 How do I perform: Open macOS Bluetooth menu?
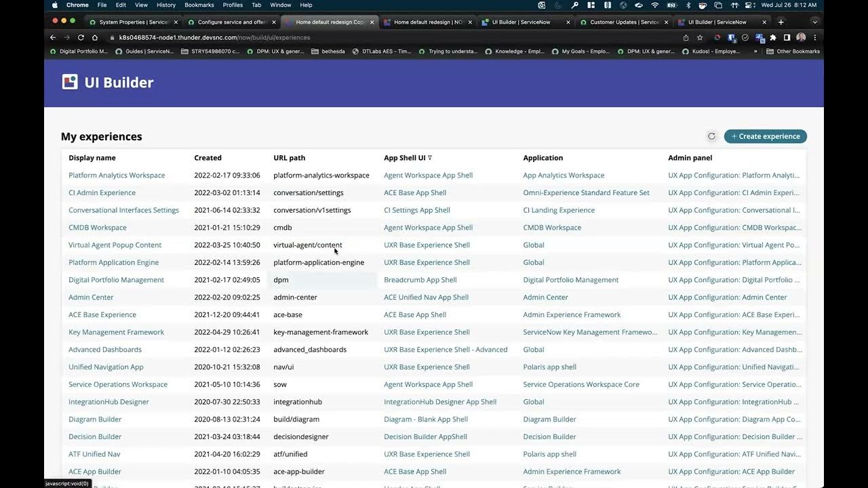point(688,5)
